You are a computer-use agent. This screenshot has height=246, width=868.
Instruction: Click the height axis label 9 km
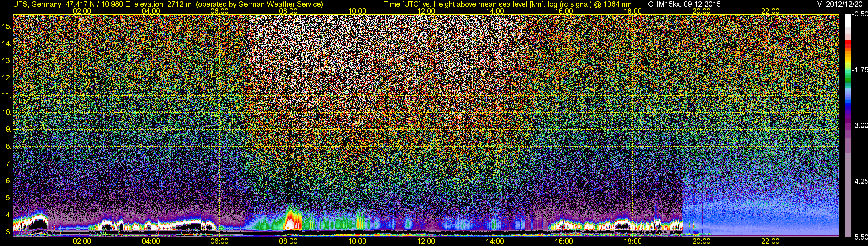(8, 129)
